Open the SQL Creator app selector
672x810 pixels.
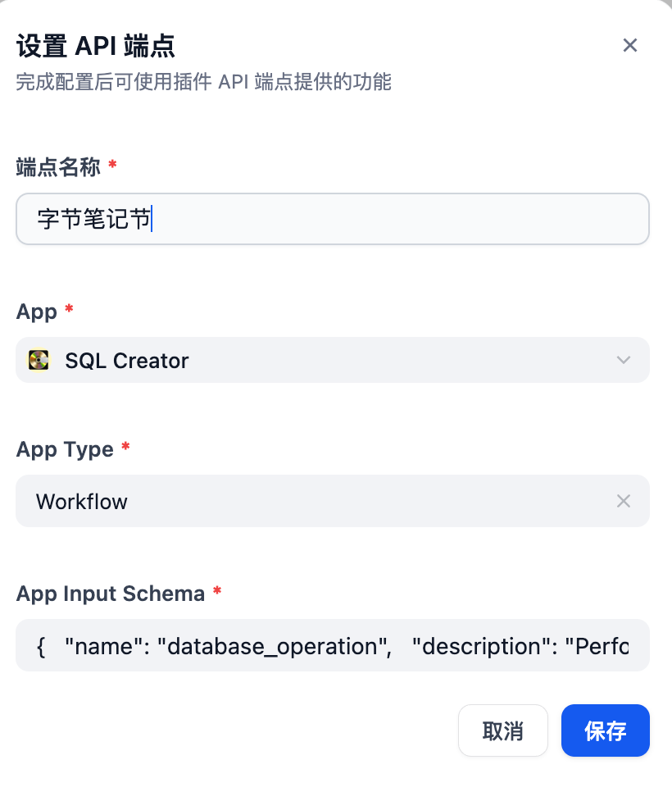333,360
